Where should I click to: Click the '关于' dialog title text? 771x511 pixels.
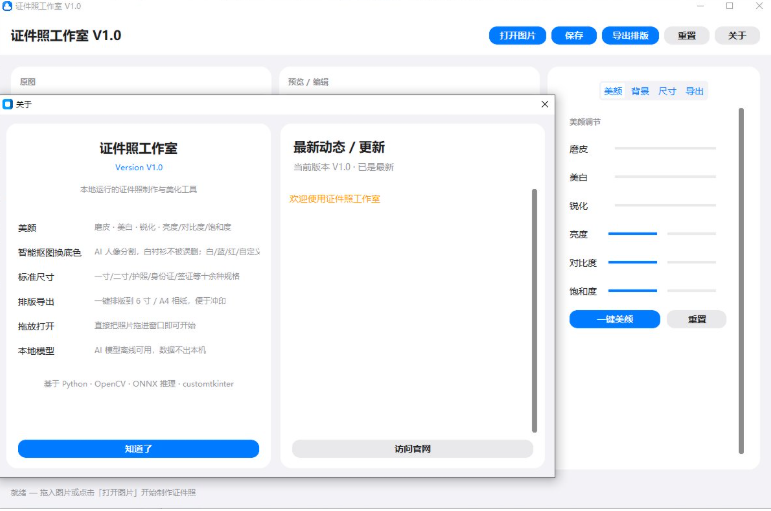[24, 104]
